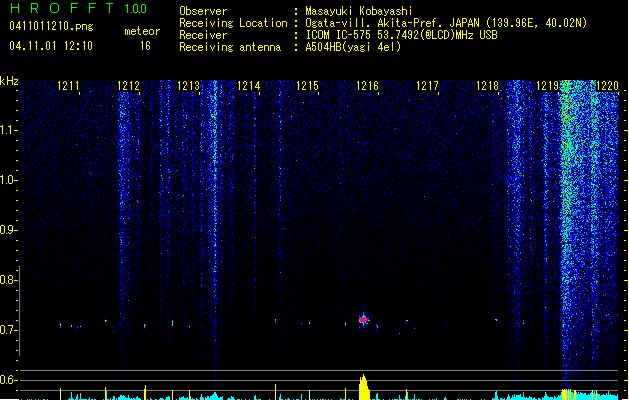Click the 1216 time marker
The image size is (629, 400).
pyautogui.click(x=367, y=86)
